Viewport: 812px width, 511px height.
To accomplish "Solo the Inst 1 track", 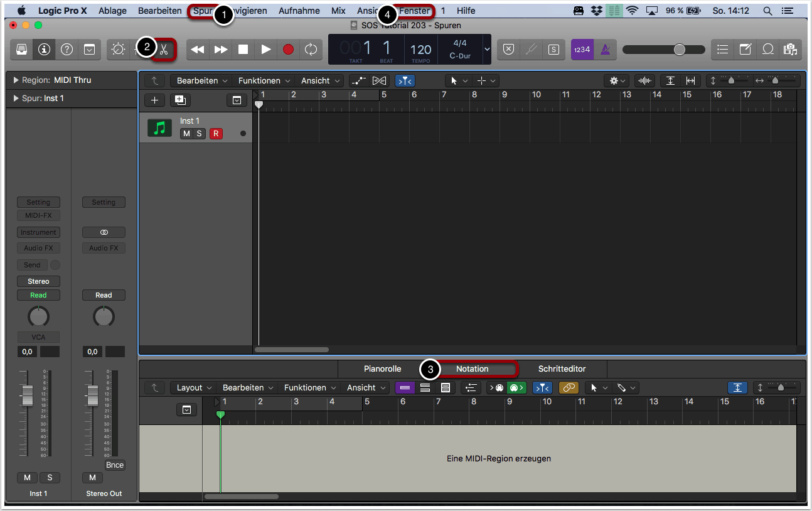I will (200, 133).
